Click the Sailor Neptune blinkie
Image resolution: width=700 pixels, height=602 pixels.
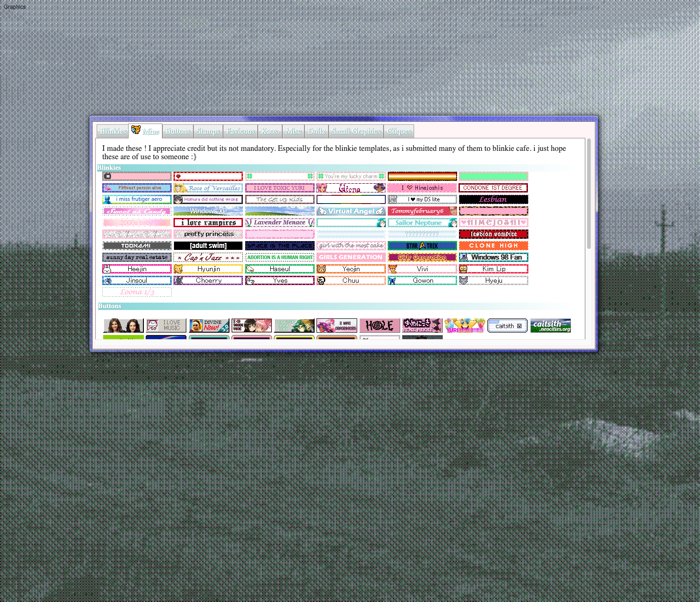[x=422, y=223]
